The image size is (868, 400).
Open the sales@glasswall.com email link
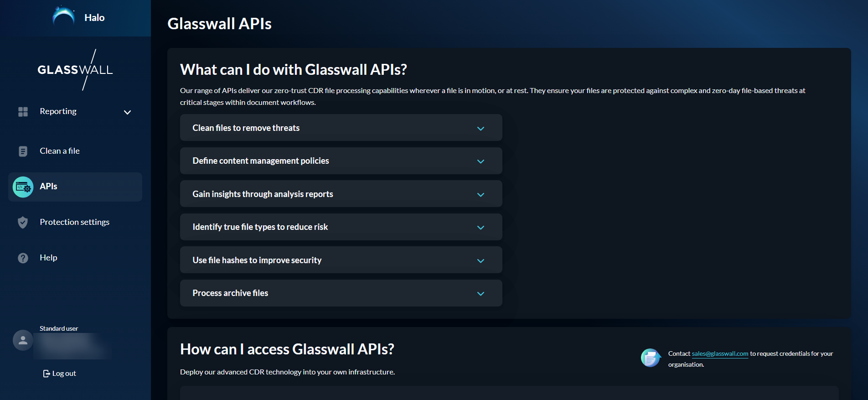coord(720,354)
